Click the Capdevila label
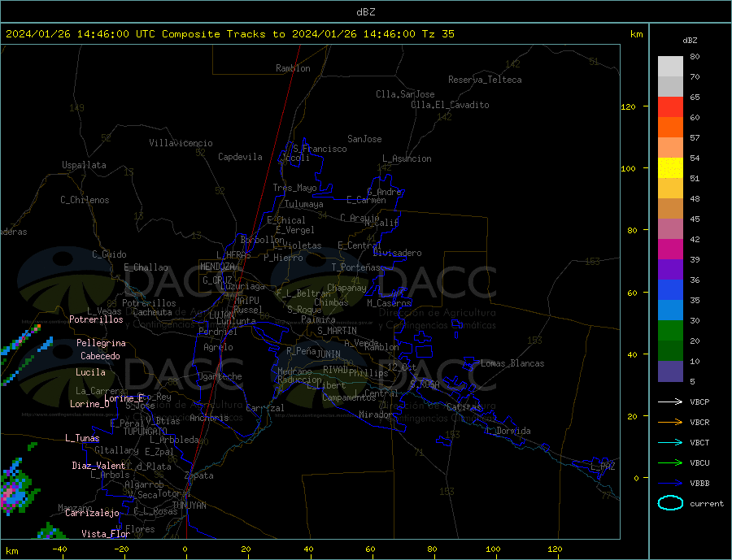The width and height of the screenshot is (732, 560). click(x=240, y=157)
